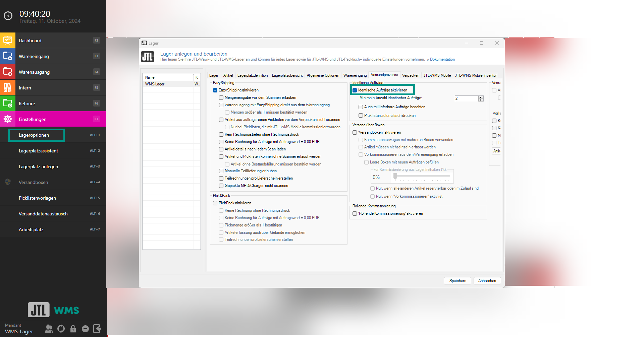Click the refresh sync icon
Screen dimensions: 644x337
click(x=61, y=329)
